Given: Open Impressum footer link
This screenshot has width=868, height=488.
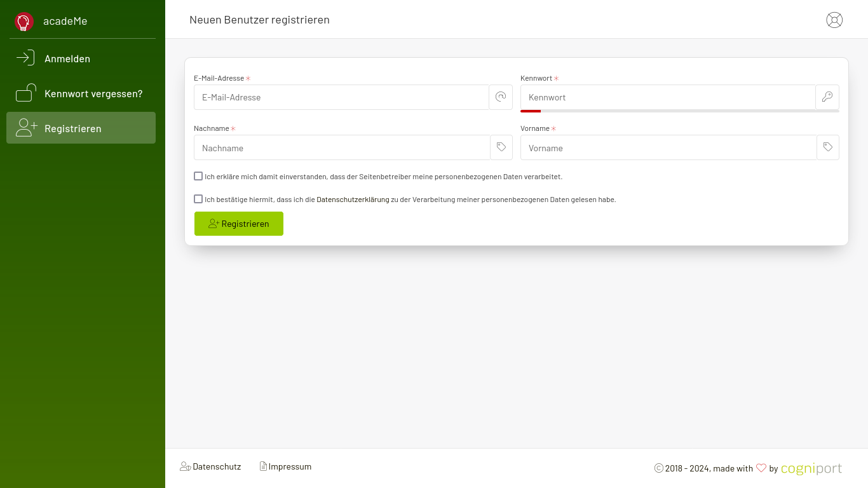Looking at the screenshot, I should coord(285,466).
